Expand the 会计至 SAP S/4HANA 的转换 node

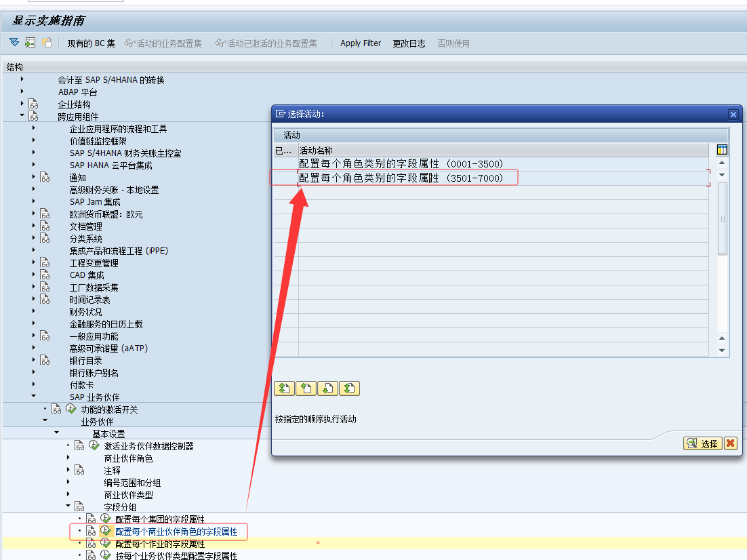click(x=22, y=79)
